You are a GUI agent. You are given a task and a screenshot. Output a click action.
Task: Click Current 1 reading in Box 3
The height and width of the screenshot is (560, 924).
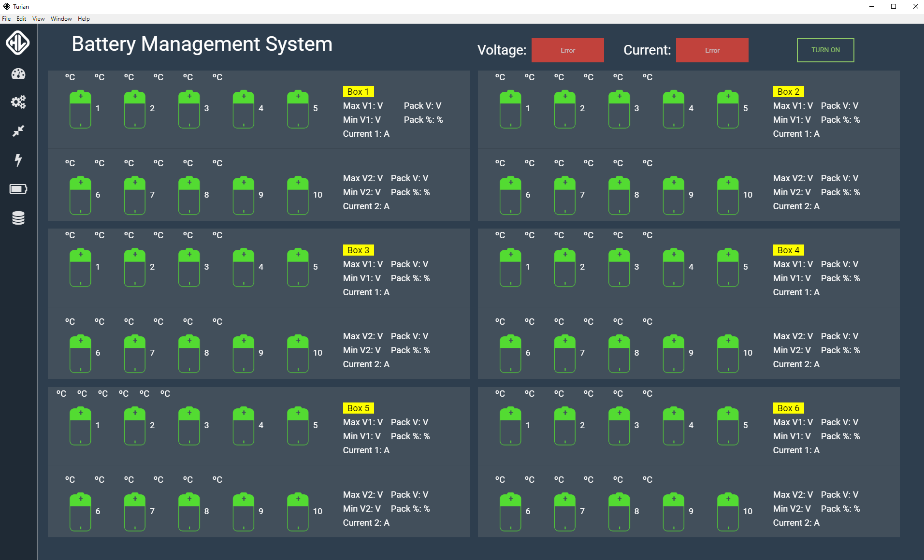click(366, 292)
